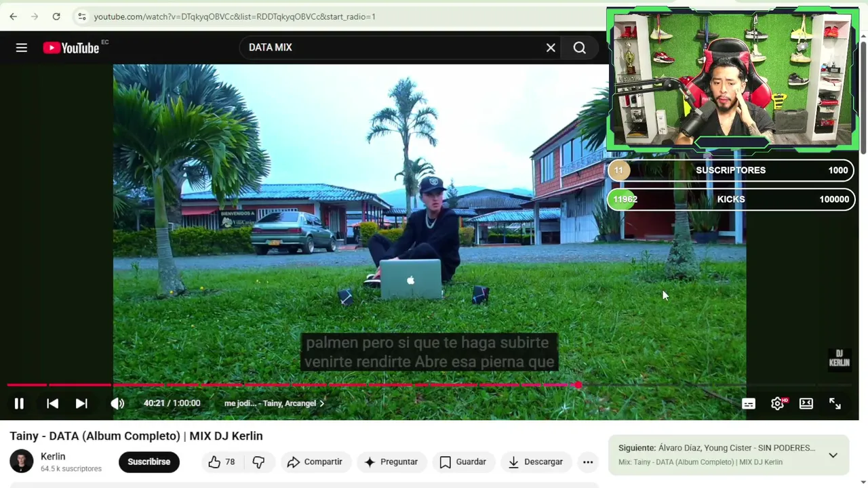Pause the video playback
This screenshot has height=488, width=868.
[19, 403]
